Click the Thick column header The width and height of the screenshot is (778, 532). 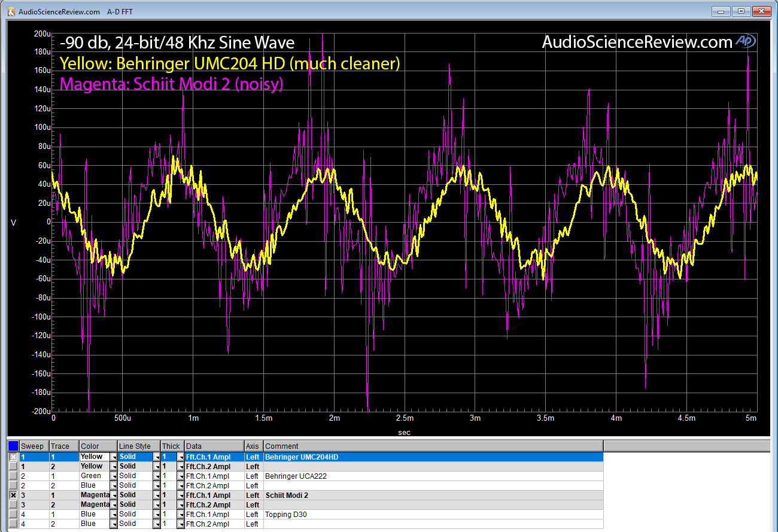coord(172,446)
